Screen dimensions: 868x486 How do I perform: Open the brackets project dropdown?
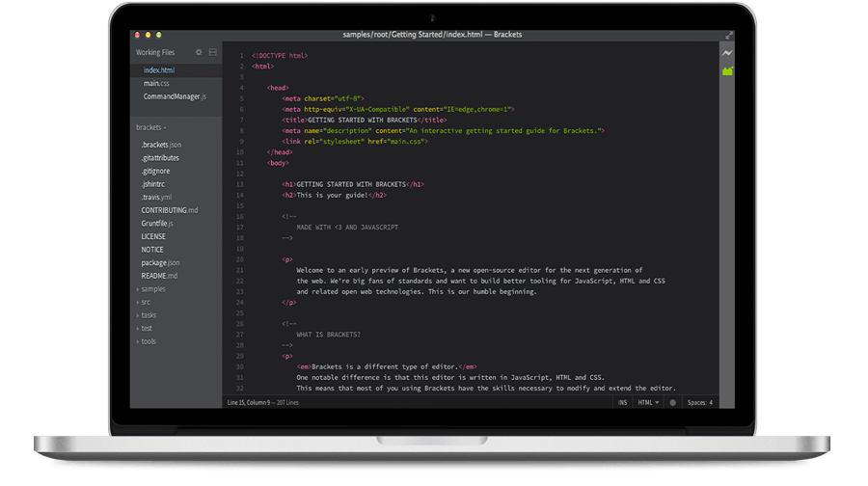click(151, 127)
